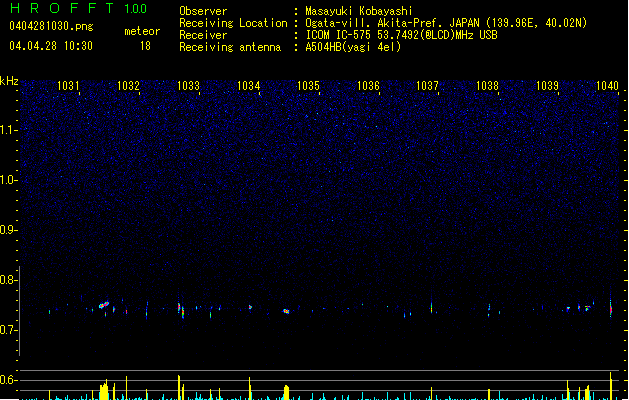Screen dimensions: 629x400
Task: Click the 0.8 frequency axis label
Action: click(9, 280)
